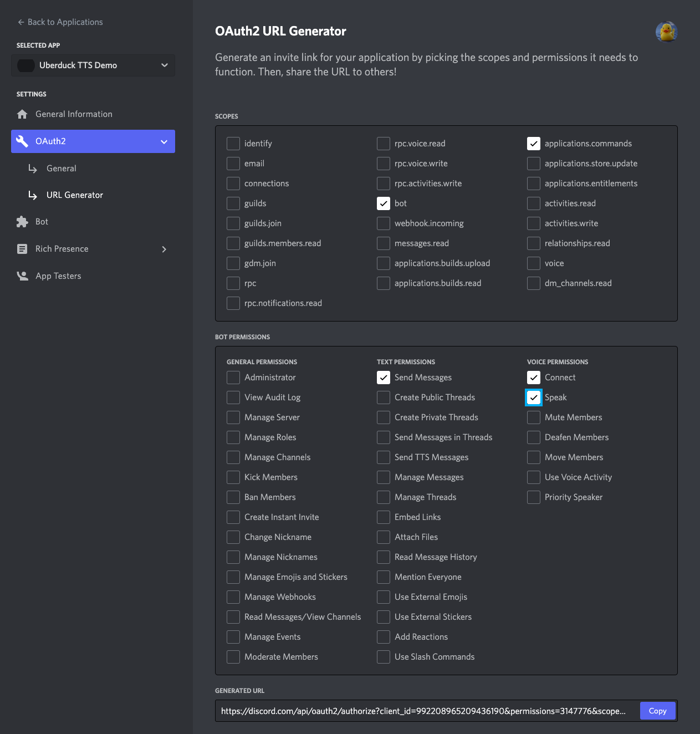Viewport: 700px width, 734px height.
Task: Enable the rpc.voice.read scope
Action: pos(384,144)
